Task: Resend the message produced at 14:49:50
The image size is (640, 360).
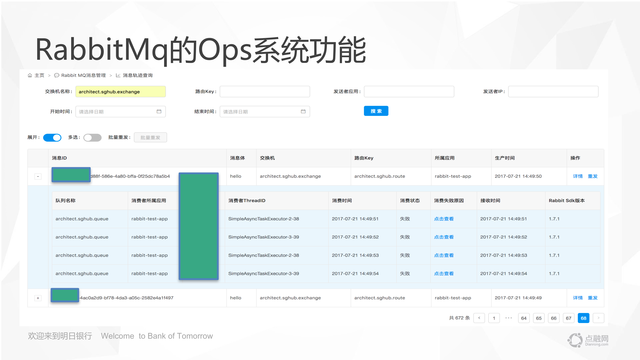Action: 593,176
